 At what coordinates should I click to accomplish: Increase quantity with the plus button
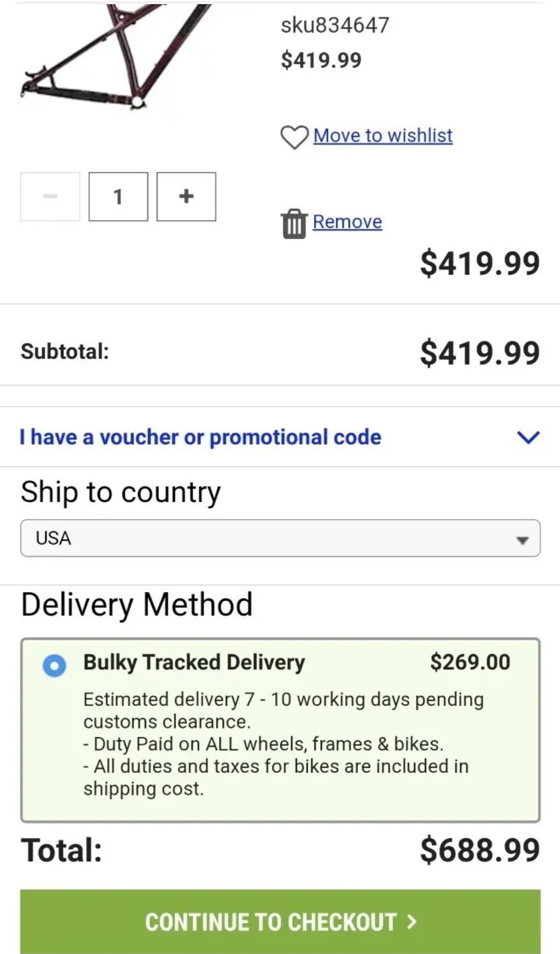(x=186, y=197)
